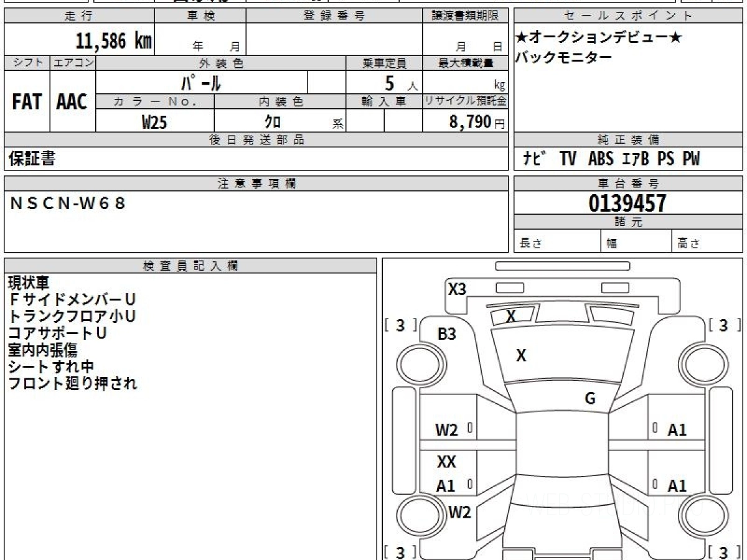Select the AAC air conditioner value
This screenshot has height=560, width=747.
(x=72, y=102)
